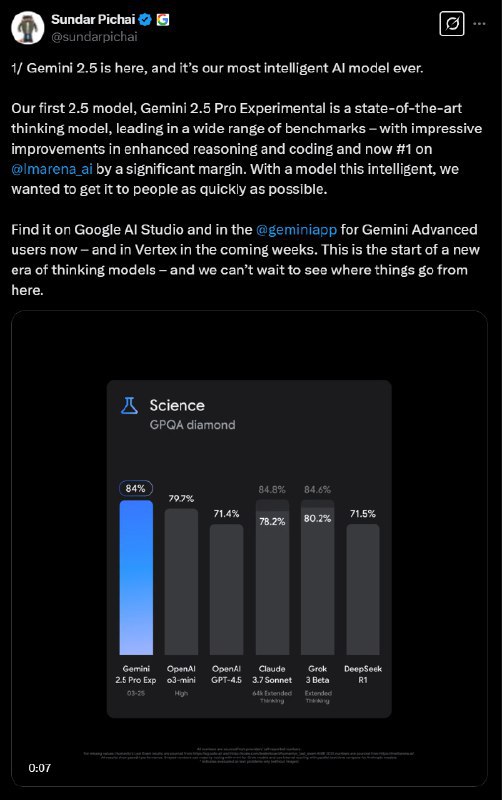Click the blue Gemini 2.5 Pro Exp bar
Screen dimensions: 502x800
[x=136, y=578]
